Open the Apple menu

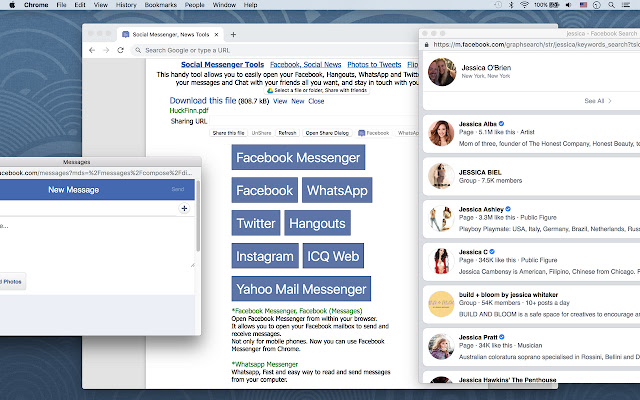click(x=12, y=5)
